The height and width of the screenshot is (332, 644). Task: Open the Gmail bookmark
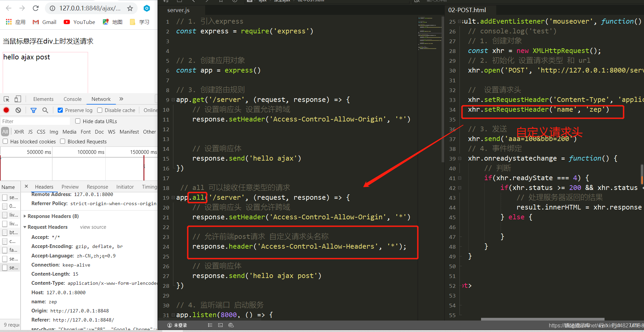44,22
